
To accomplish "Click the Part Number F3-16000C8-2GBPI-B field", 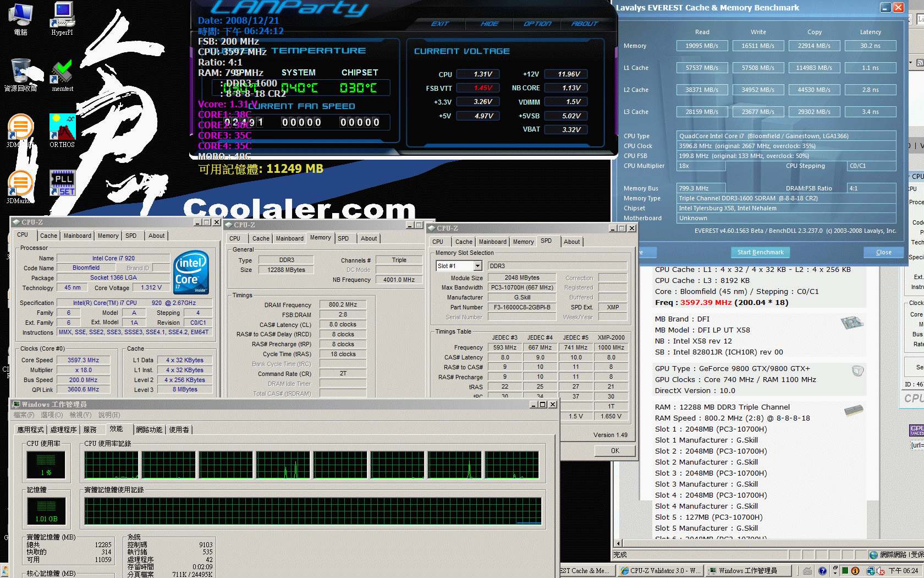I will pyautogui.click(x=522, y=307).
